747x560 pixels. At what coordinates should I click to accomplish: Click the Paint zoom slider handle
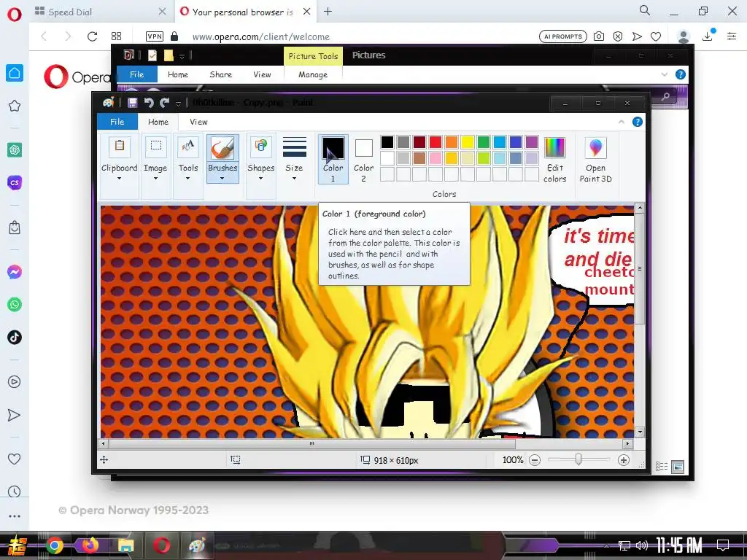click(578, 459)
